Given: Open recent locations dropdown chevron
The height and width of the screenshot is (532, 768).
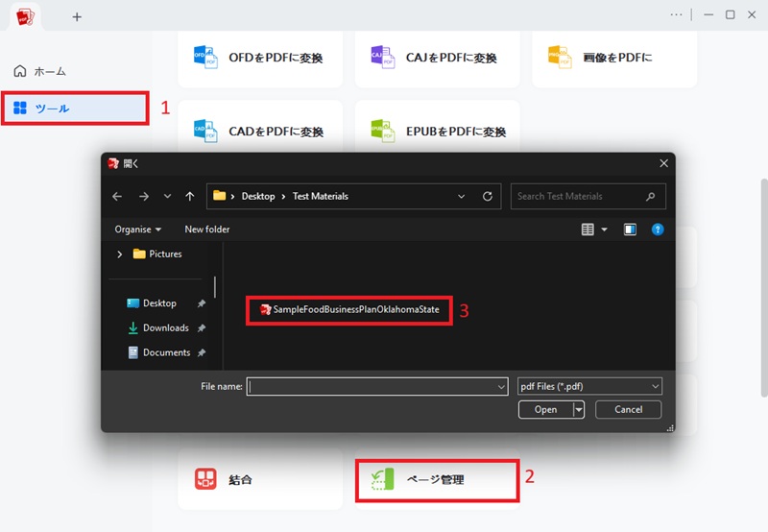Looking at the screenshot, I should [167, 197].
